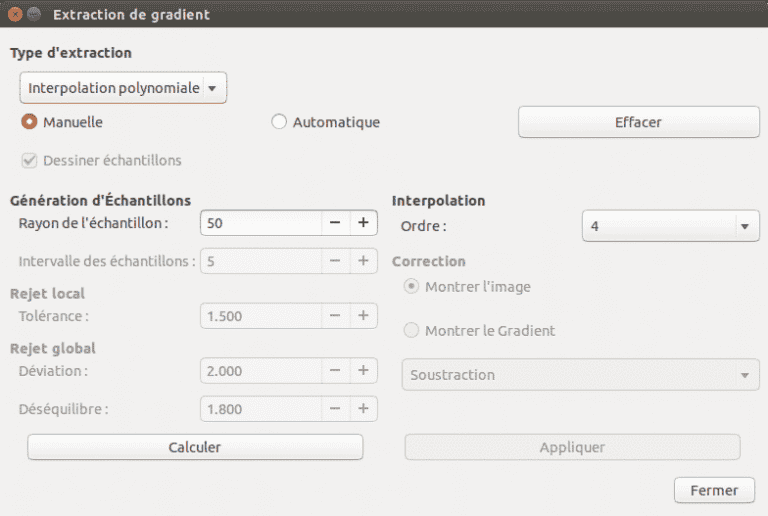Click the Rayon de l'échantillon input field

point(261,223)
